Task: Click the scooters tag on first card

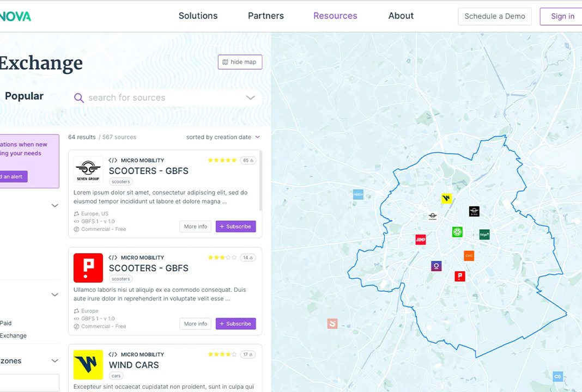Action: (x=120, y=182)
